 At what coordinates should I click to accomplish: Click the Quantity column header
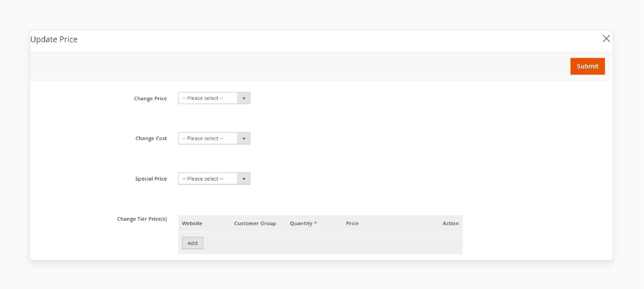pos(301,223)
